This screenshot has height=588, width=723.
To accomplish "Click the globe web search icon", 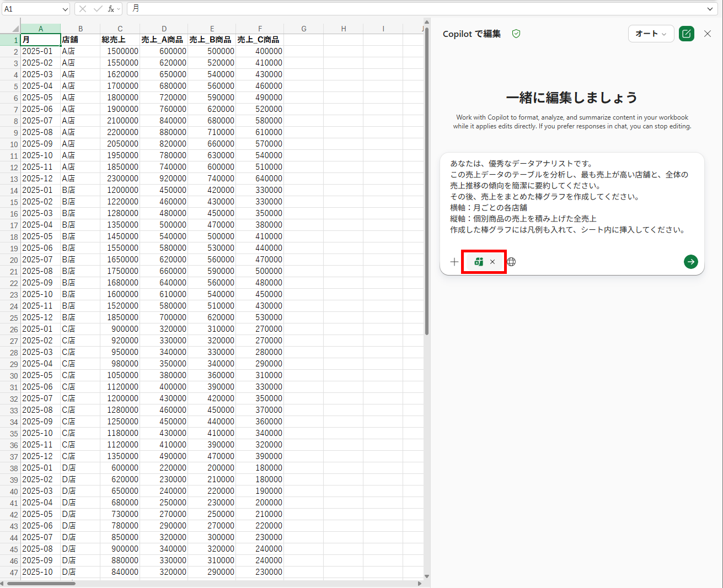I will coord(511,262).
